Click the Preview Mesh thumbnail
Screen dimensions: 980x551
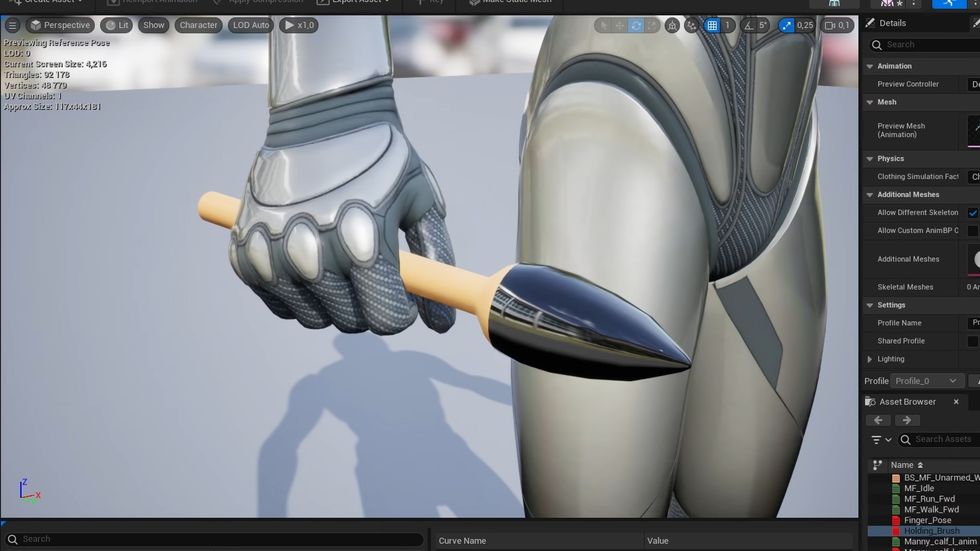click(x=974, y=131)
